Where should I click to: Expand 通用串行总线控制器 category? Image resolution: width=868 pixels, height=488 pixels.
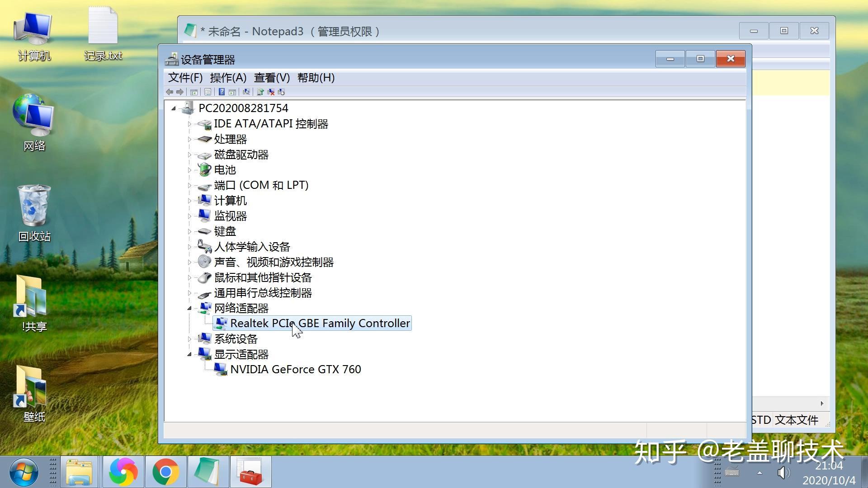pyautogui.click(x=189, y=293)
